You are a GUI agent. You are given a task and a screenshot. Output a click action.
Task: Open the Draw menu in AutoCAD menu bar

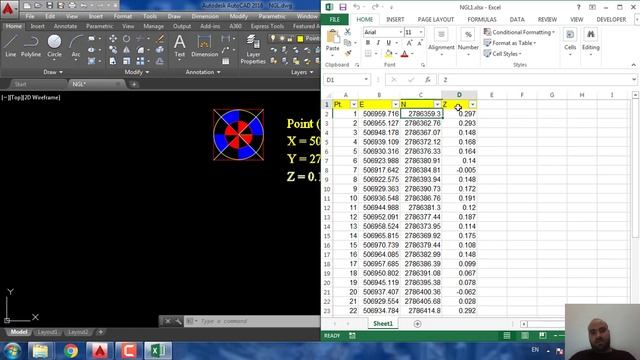tap(174, 16)
